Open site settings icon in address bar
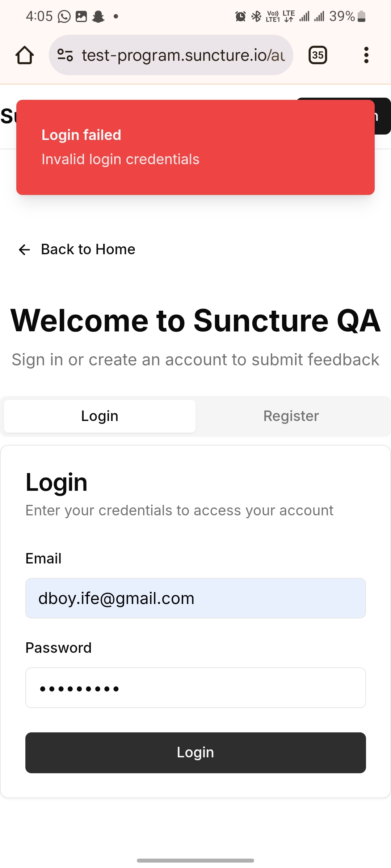 [65, 55]
